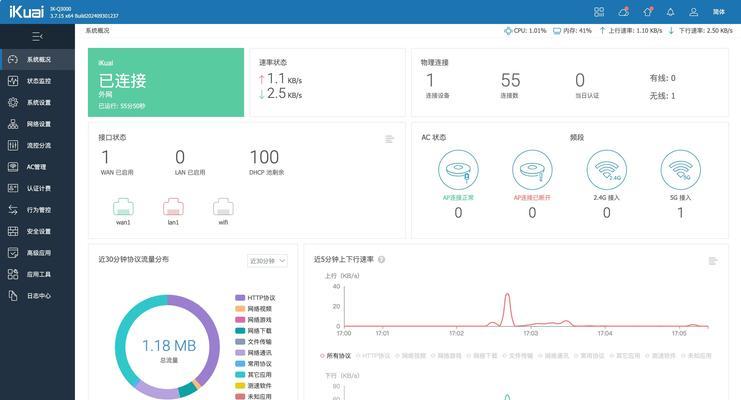
Task: Click the iKuai logo
Action: [x=26, y=12]
